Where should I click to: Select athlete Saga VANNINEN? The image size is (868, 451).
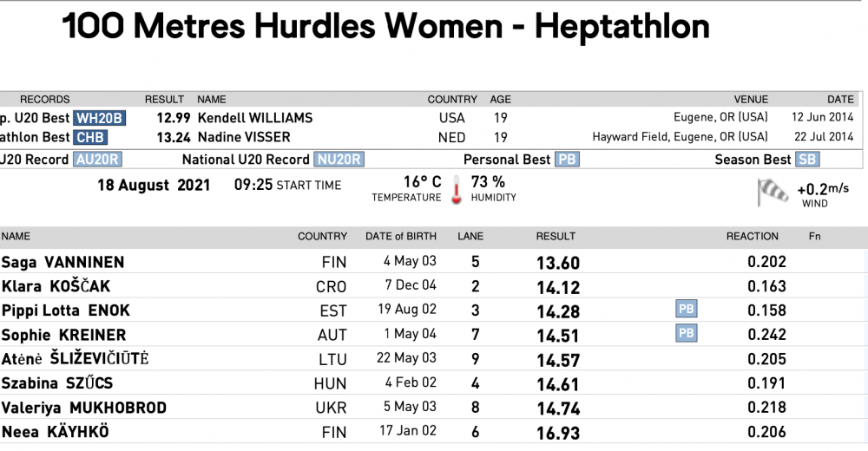(62, 262)
